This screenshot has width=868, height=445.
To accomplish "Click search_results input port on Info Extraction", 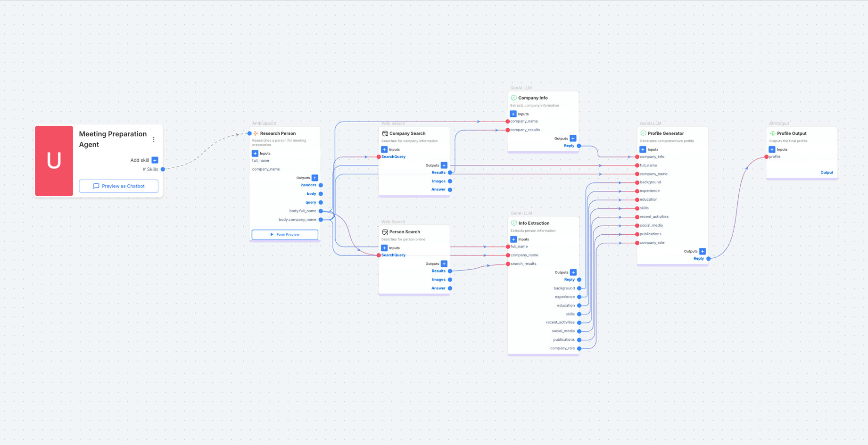I will (508, 264).
